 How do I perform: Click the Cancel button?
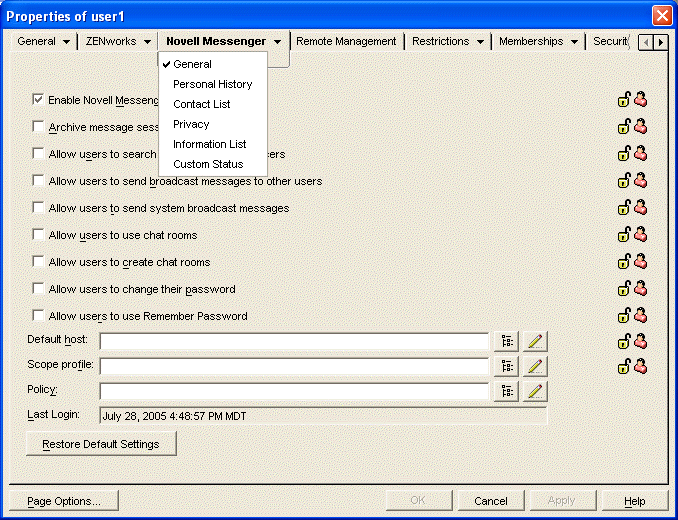491,501
